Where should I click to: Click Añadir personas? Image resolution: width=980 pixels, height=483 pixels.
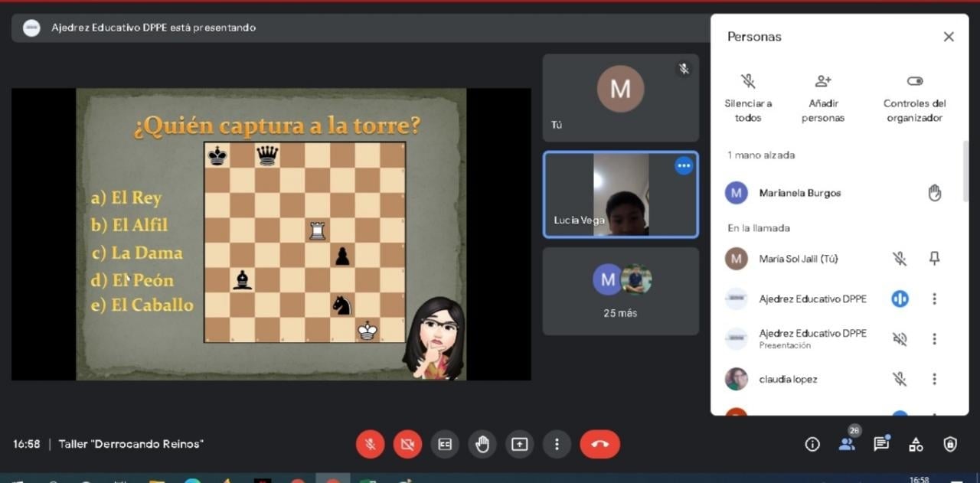(823, 98)
